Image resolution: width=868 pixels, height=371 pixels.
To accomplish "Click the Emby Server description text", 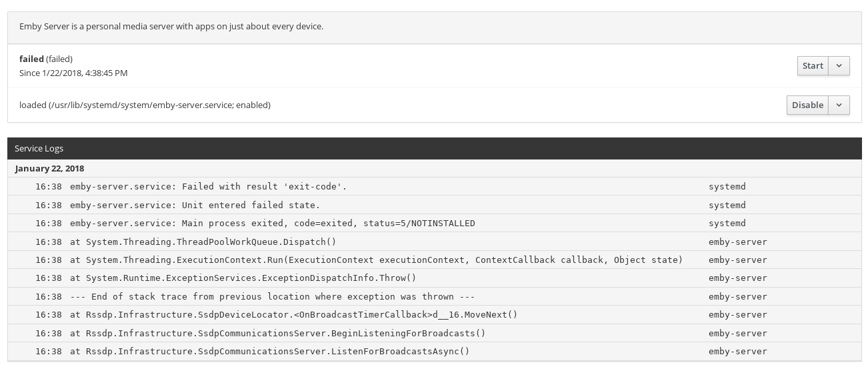I will click(171, 26).
